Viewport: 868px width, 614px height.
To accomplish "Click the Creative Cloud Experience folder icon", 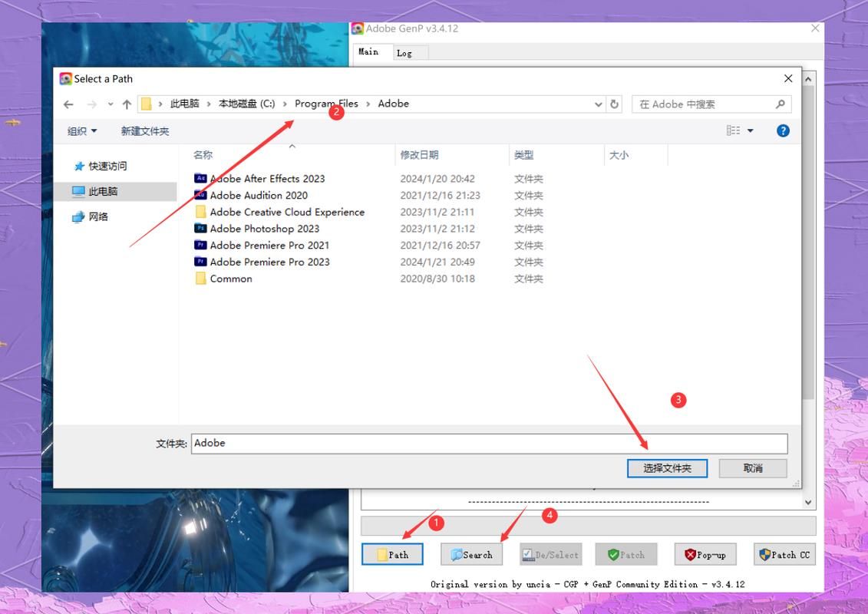I will [200, 212].
